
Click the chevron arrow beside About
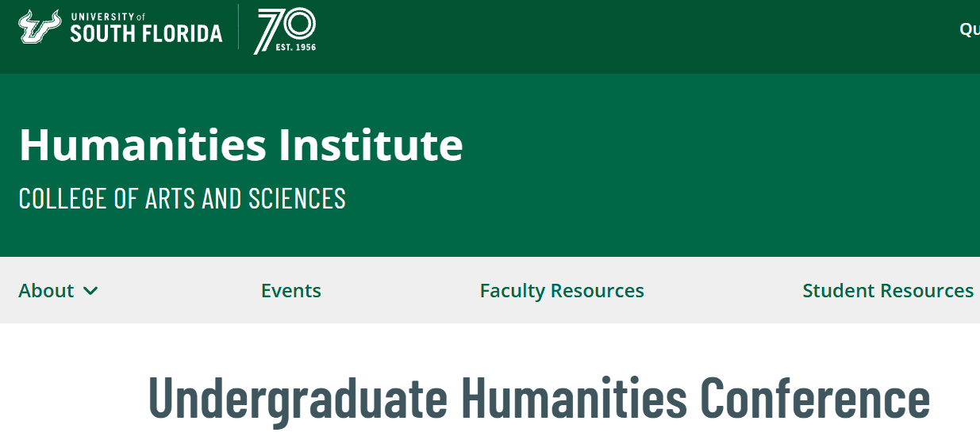pyautogui.click(x=90, y=291)
